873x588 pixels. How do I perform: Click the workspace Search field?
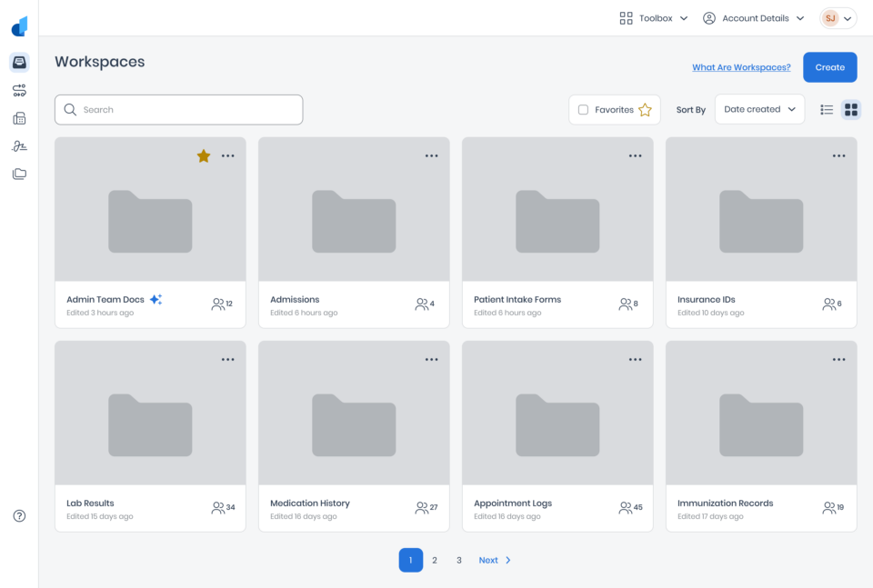pos(179,110)
